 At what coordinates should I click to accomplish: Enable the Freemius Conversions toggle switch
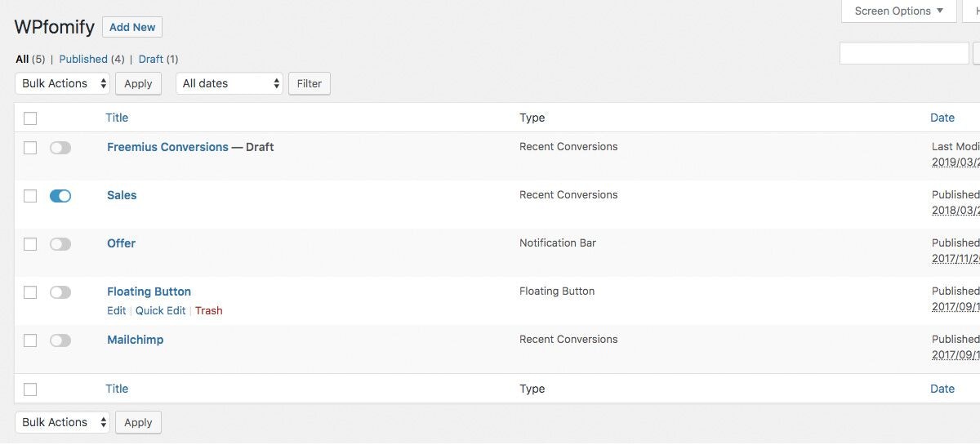tap(60, 148)
